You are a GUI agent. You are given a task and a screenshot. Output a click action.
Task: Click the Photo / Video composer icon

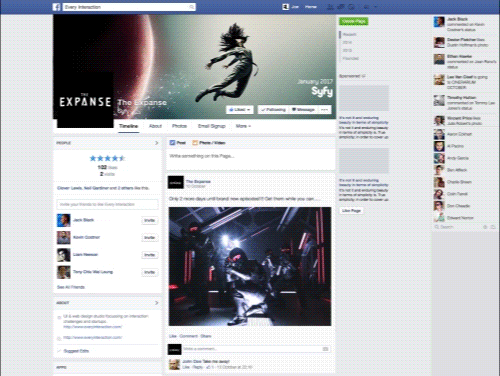click(x=195, y=143)
